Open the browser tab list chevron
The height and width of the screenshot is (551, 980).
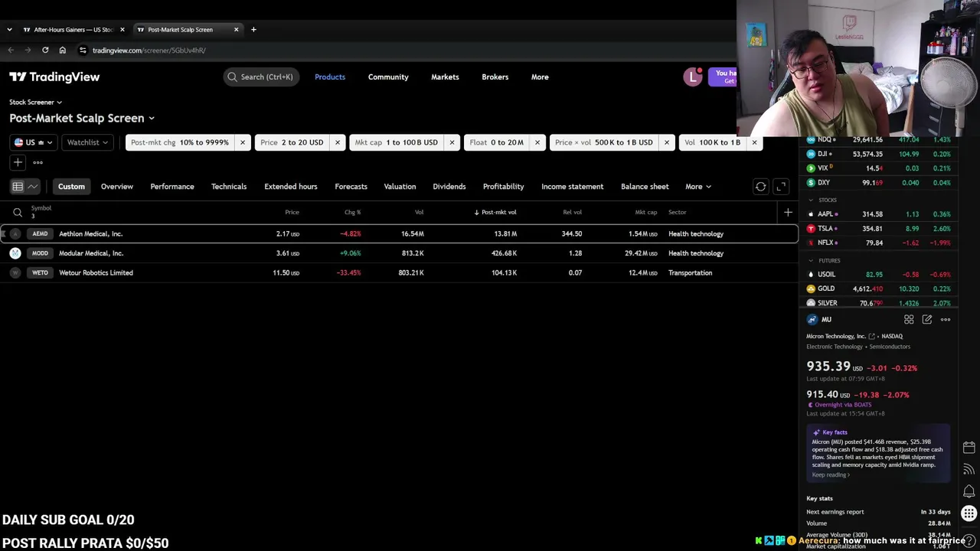coord(9,30)
